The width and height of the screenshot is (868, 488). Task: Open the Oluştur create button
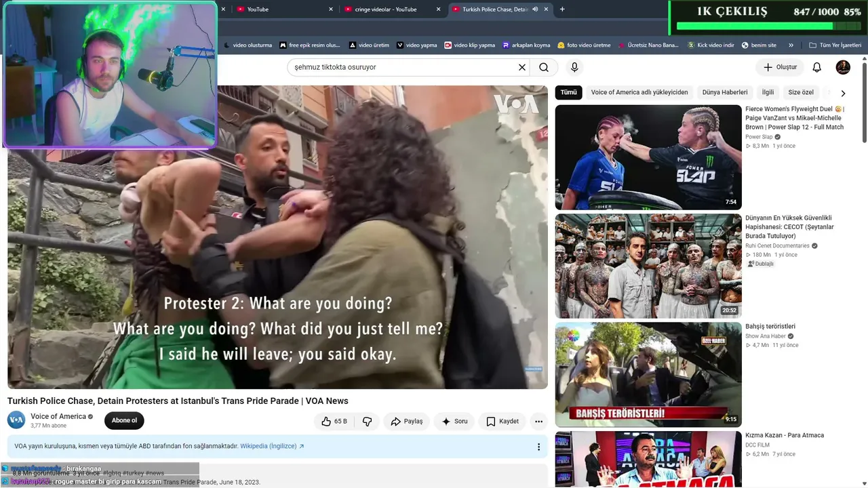point(779,67)
